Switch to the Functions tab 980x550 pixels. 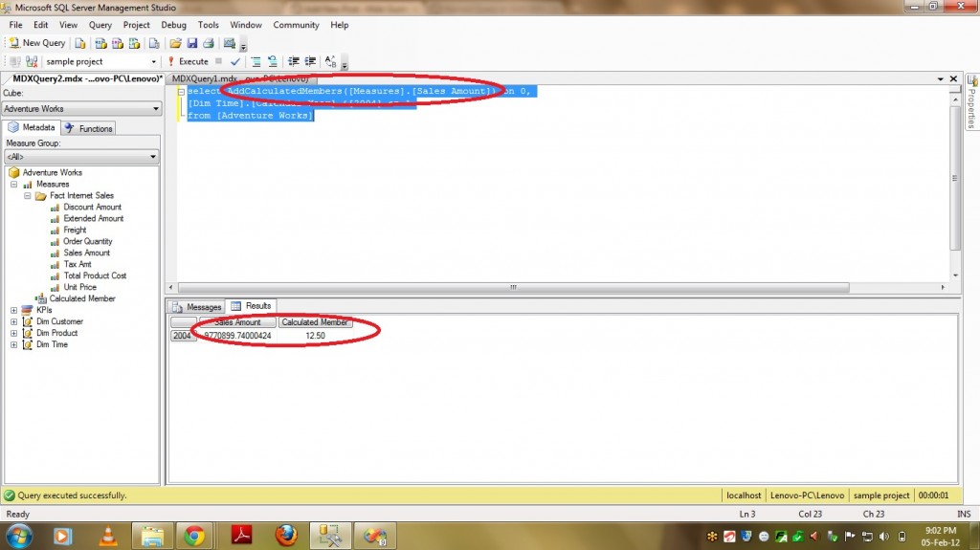click(x=89, y=128)
